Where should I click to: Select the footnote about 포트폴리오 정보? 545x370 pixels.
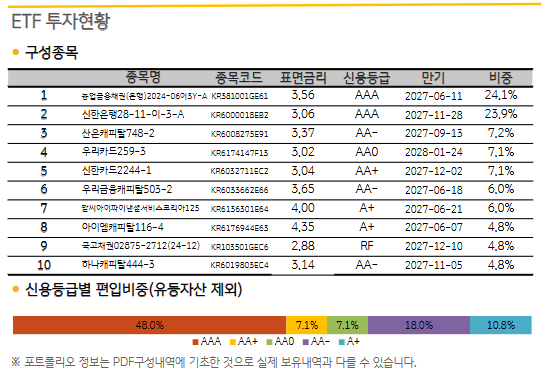click(214, 362)
